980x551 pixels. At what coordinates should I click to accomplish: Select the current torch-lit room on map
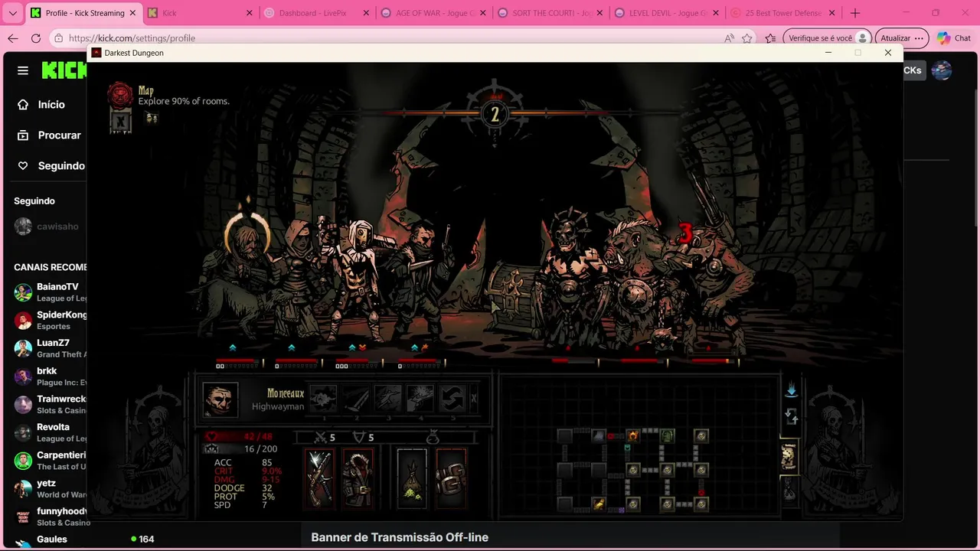point(632,435)
